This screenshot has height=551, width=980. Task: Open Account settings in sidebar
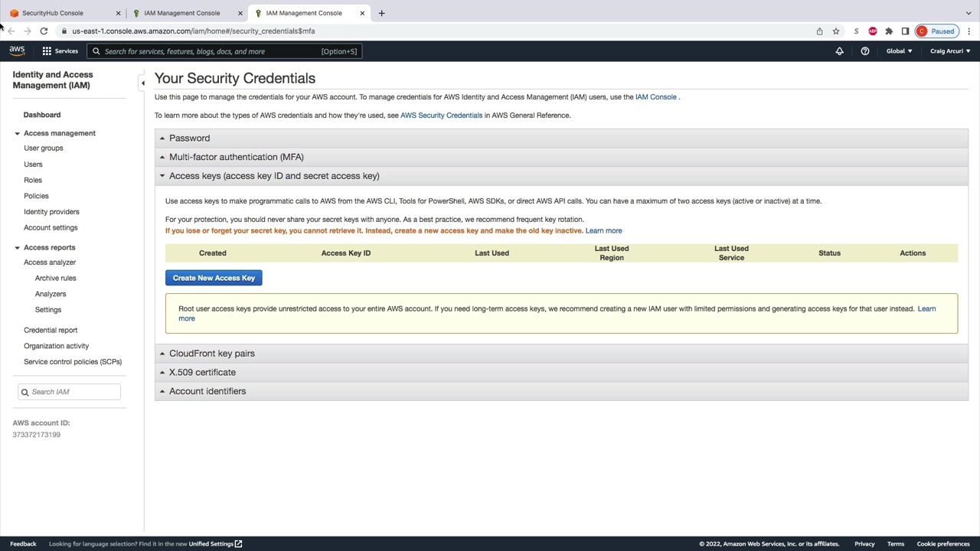51,228
